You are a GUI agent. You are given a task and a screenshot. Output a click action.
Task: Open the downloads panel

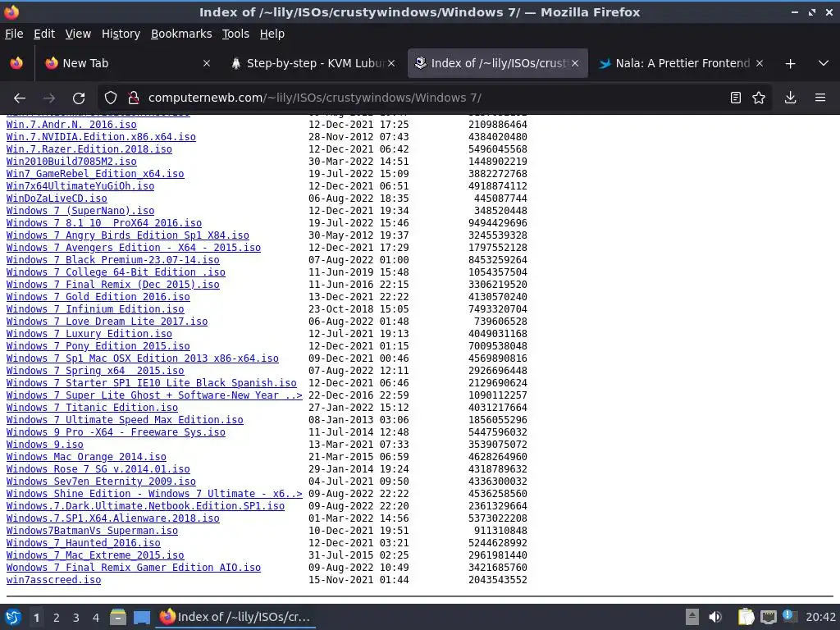click(x=790, y=98)
